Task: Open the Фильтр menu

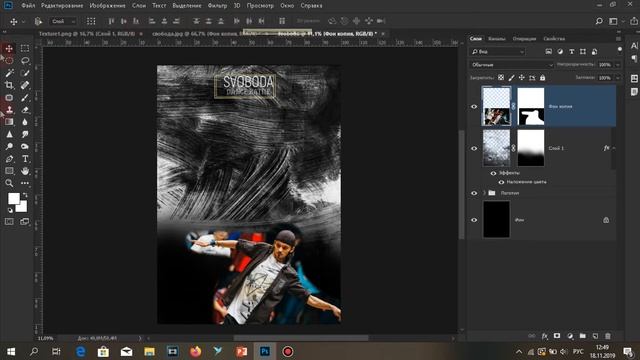Action: 217,6
